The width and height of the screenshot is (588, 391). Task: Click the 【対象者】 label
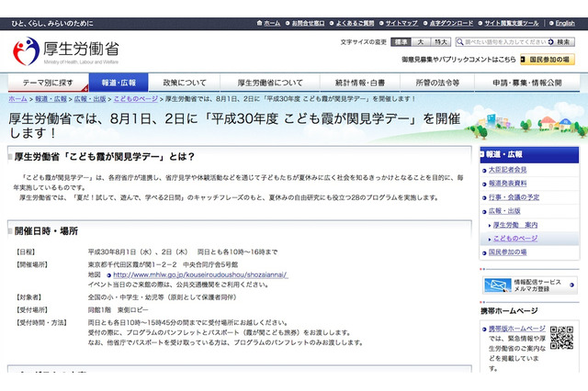click(29, 297)
